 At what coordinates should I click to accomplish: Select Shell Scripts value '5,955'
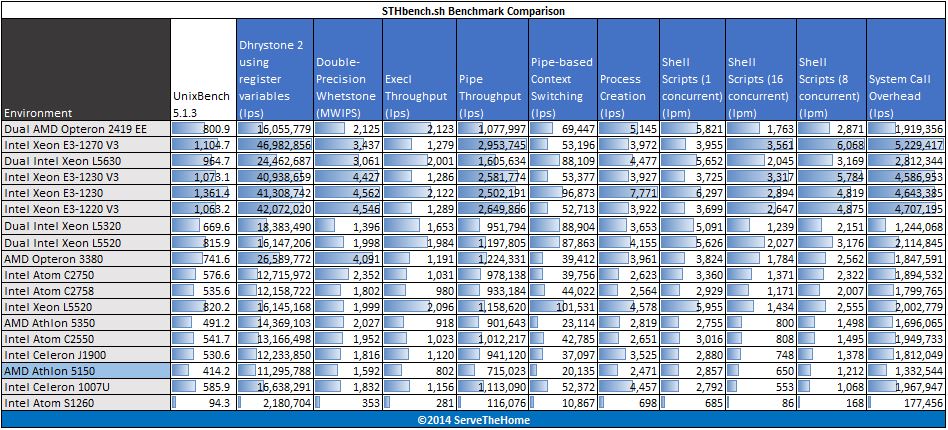tap(710, 307)
